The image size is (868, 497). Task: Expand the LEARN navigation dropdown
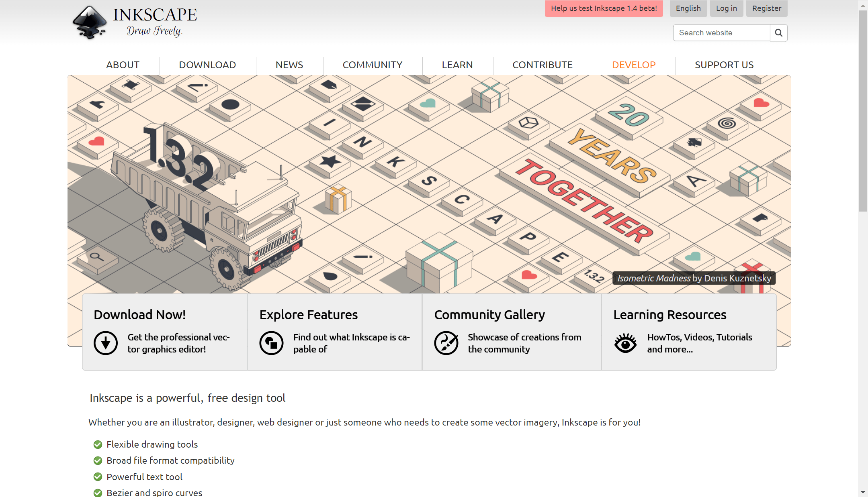457,64
